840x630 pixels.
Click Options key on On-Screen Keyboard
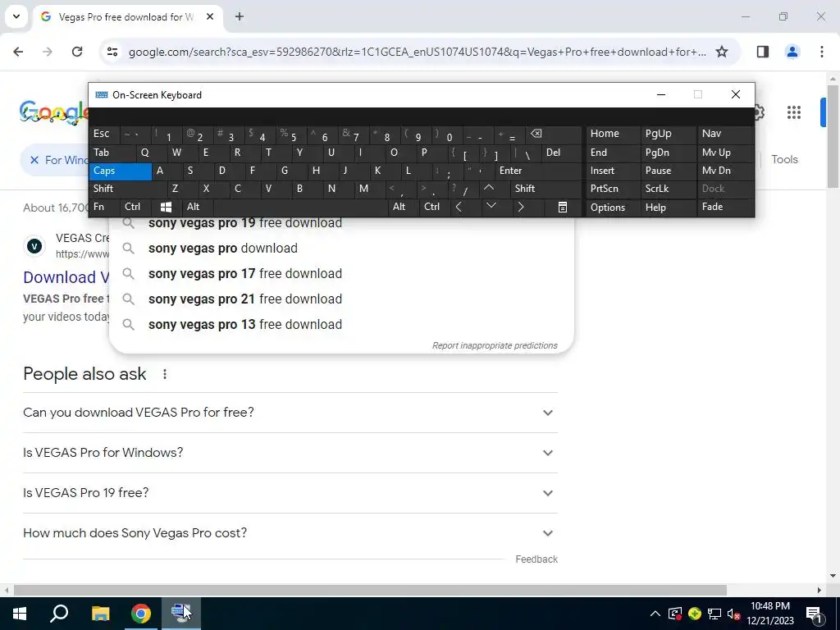pyautogui.click(x=614, y=207)
